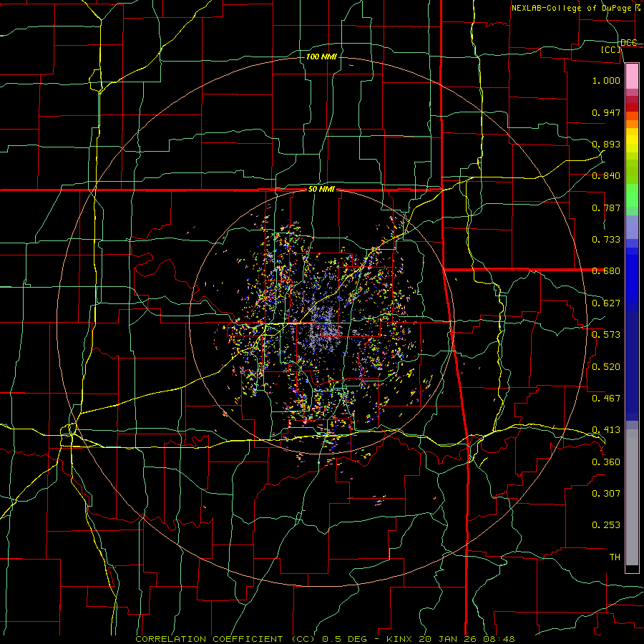Viewport: 644px width, 644px height.
Task: Select the 0.307 legend value
Action: point(606,494)
